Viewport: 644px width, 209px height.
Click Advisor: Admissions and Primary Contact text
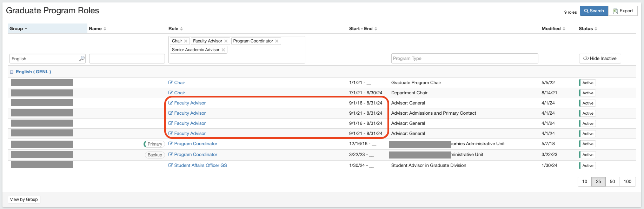coord(434,113)
